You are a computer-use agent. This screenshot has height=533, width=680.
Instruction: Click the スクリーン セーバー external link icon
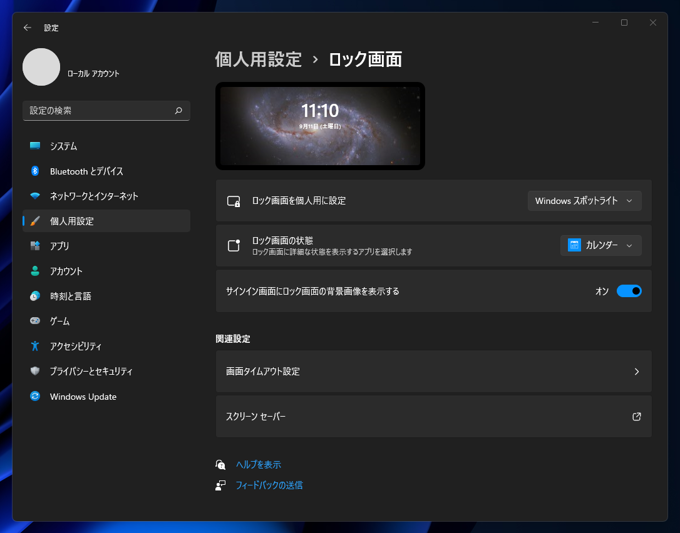[637, 417]
